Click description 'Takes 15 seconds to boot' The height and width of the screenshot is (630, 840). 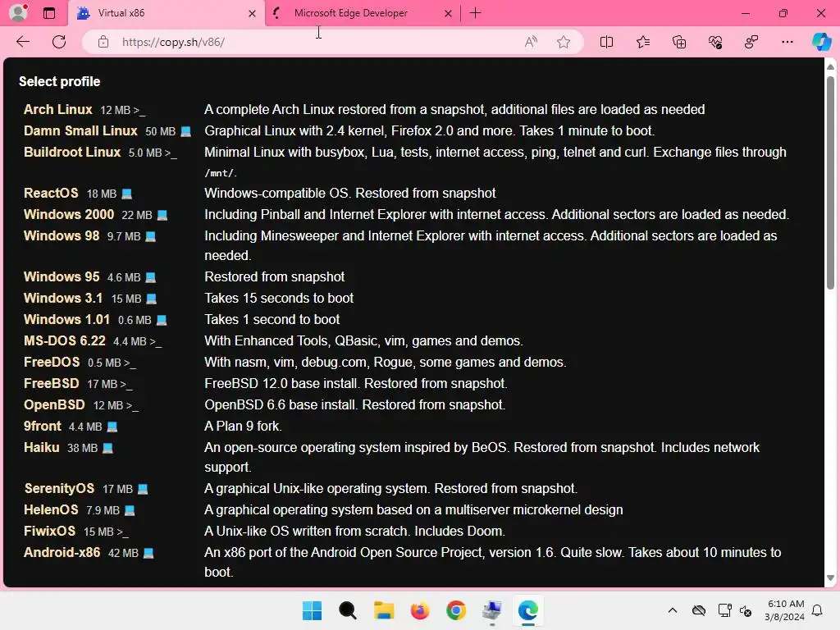pyautogui.click(x=279, y=298)
